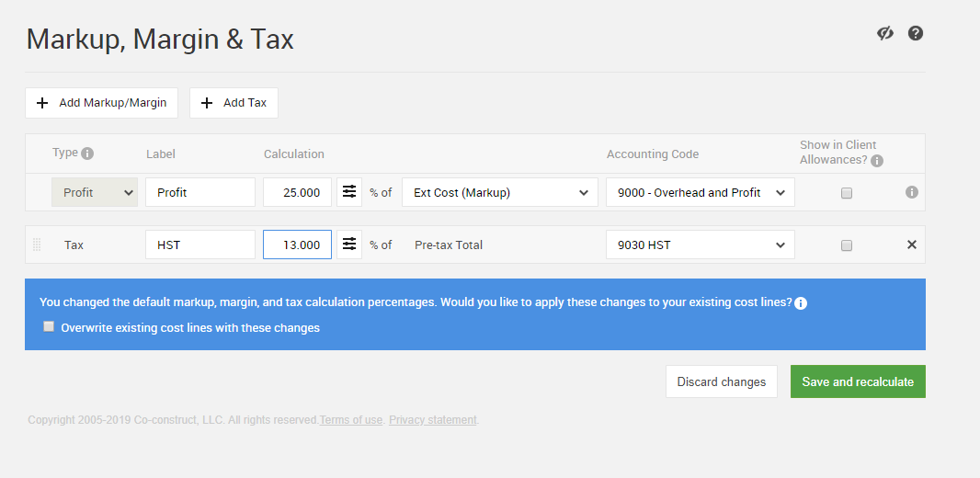Viewport: 980px width, 478px height.
Task: Check Show in Client Allowances for HST
Action: pyautogui.click(x=847, y=245)
